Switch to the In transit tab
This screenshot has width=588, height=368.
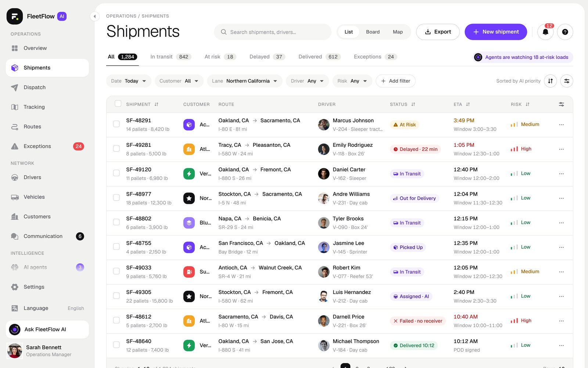coord(171,57)
